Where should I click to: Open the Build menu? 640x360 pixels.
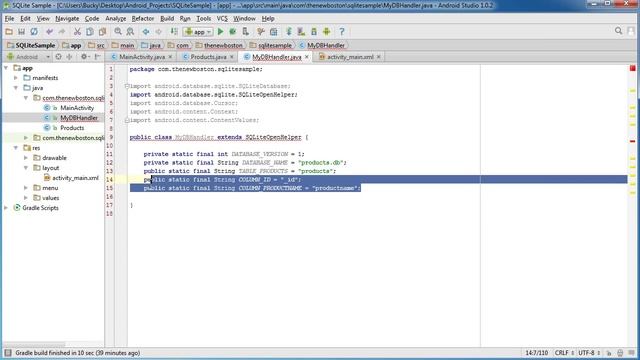point(167,18)
